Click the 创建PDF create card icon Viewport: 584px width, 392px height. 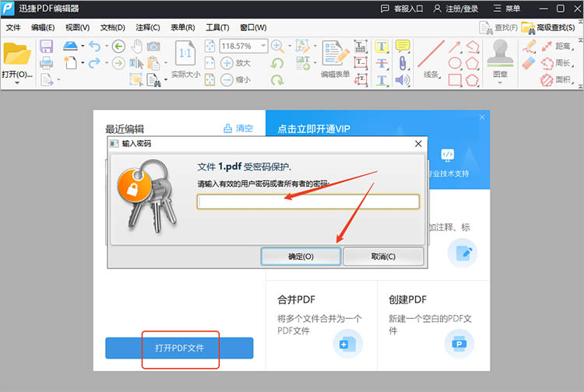(459, 344)
